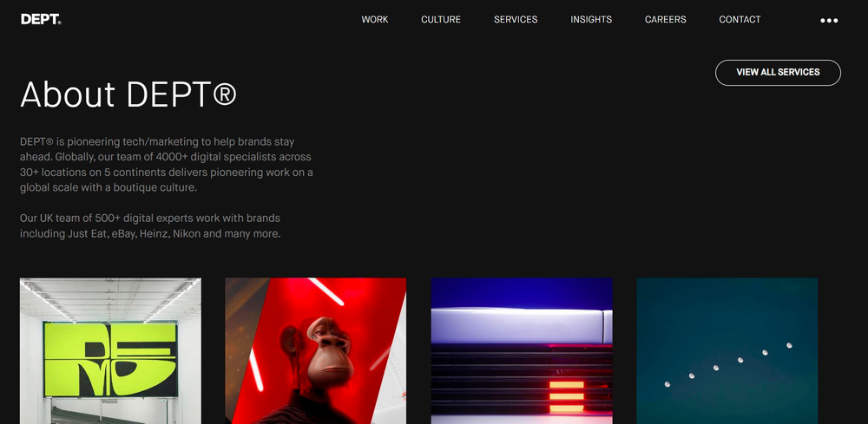868x424 pixels.
Task: Click the VIEW ALL SERVICES button
Action: [778, 73]
